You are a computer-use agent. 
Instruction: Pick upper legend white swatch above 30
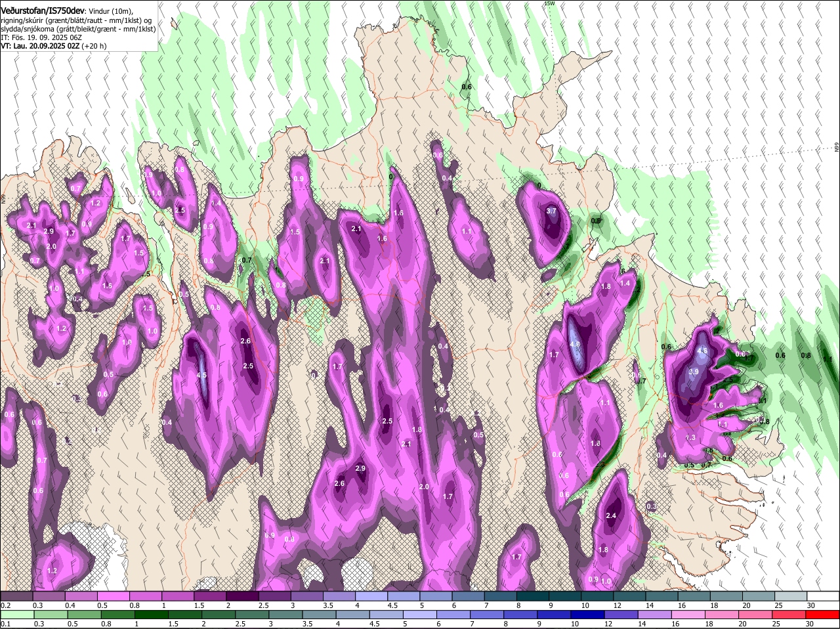[x=822, y=596]
